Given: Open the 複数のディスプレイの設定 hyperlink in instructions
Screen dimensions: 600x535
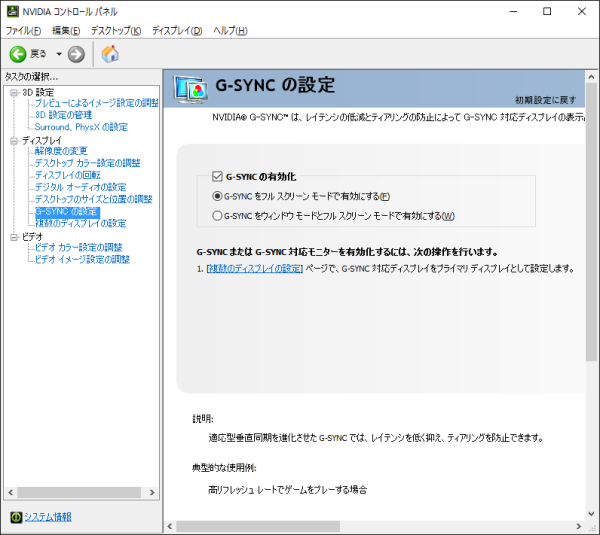Looking at the screenshot, I should point(254,269).
